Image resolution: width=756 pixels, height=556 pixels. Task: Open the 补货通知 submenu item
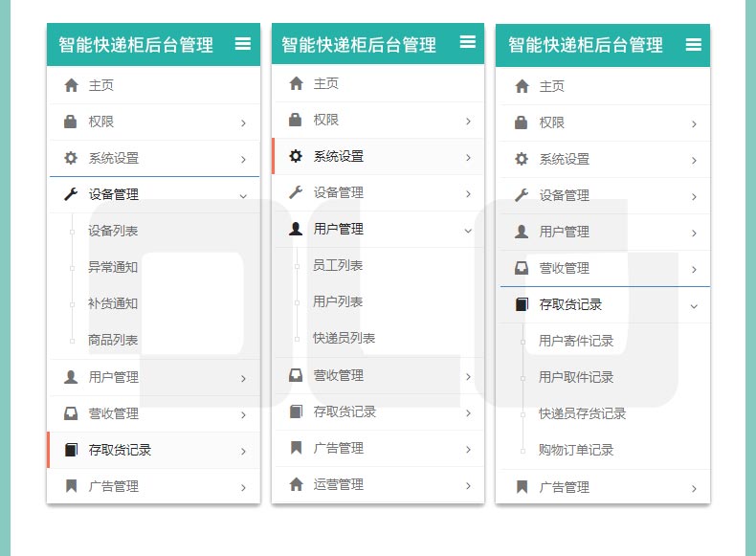[x=113, y=303]
